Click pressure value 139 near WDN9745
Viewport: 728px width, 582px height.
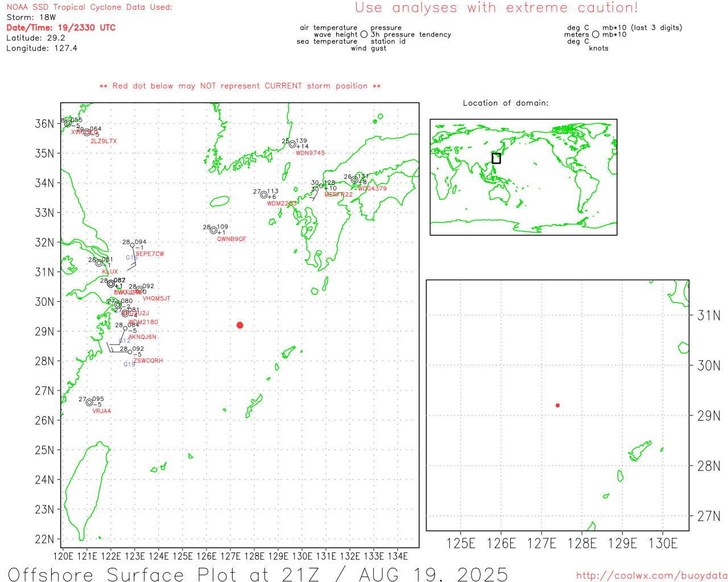(x=301, y=141)
